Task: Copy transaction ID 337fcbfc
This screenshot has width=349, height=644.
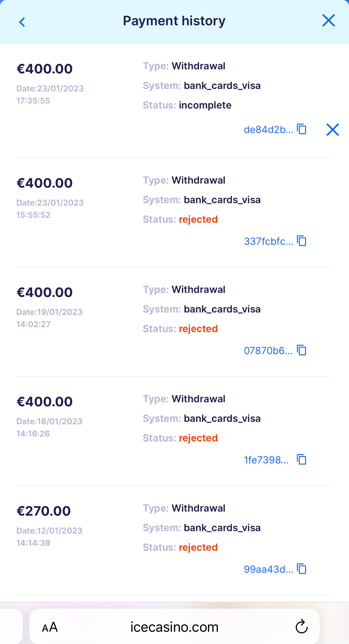Action: (x=302, y=241)
